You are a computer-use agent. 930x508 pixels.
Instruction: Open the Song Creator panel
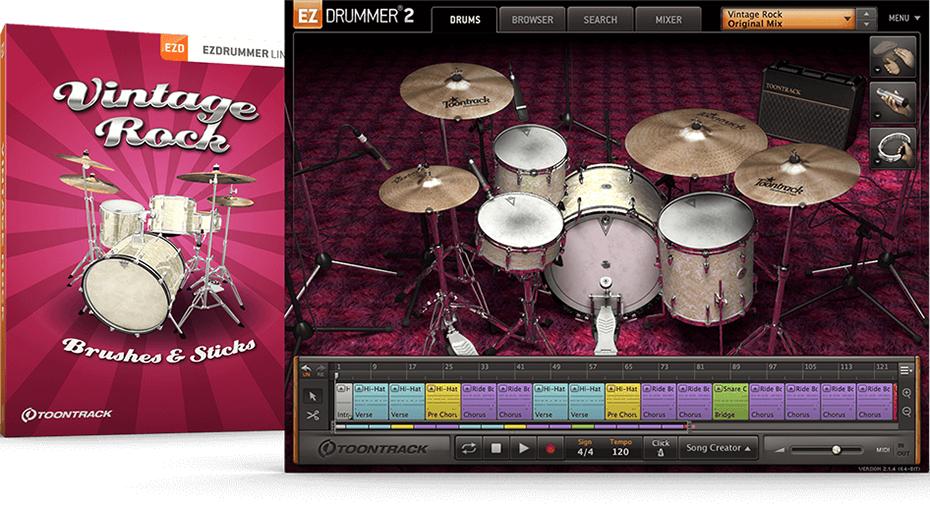717,448
